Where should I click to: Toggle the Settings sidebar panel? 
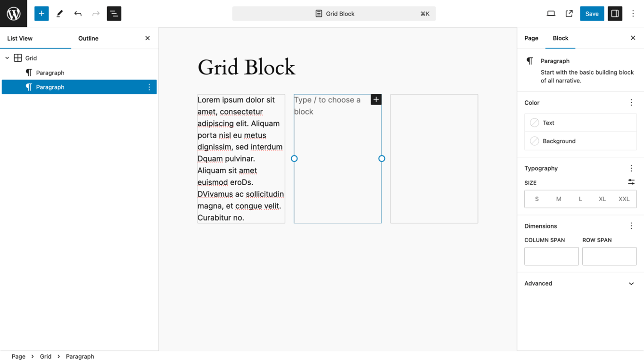(615, 13)
